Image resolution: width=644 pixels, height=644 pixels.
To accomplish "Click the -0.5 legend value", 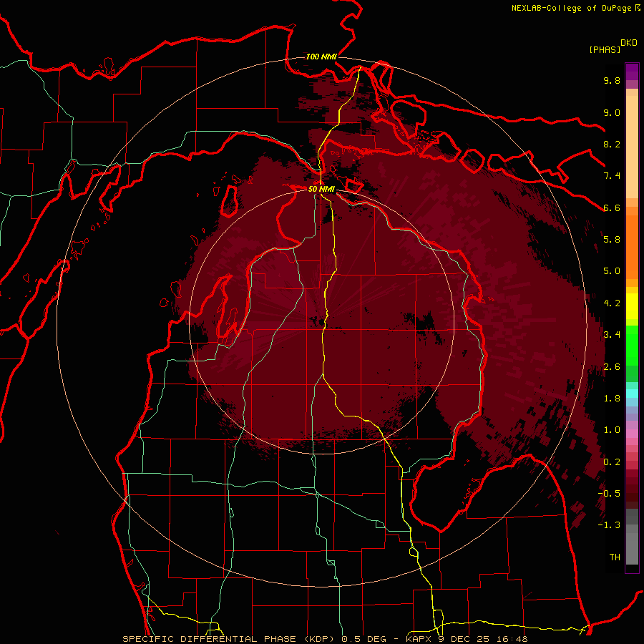I will 609,494.
